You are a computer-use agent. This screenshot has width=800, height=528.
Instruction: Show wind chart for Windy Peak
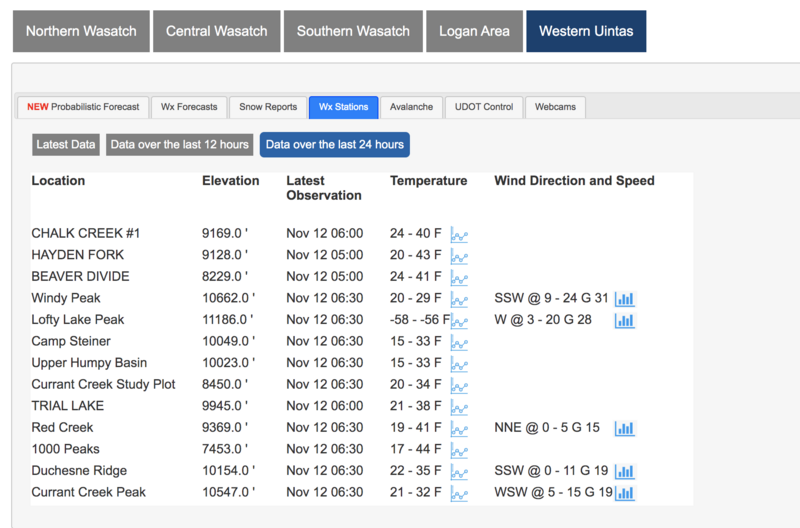coord(625,299)
